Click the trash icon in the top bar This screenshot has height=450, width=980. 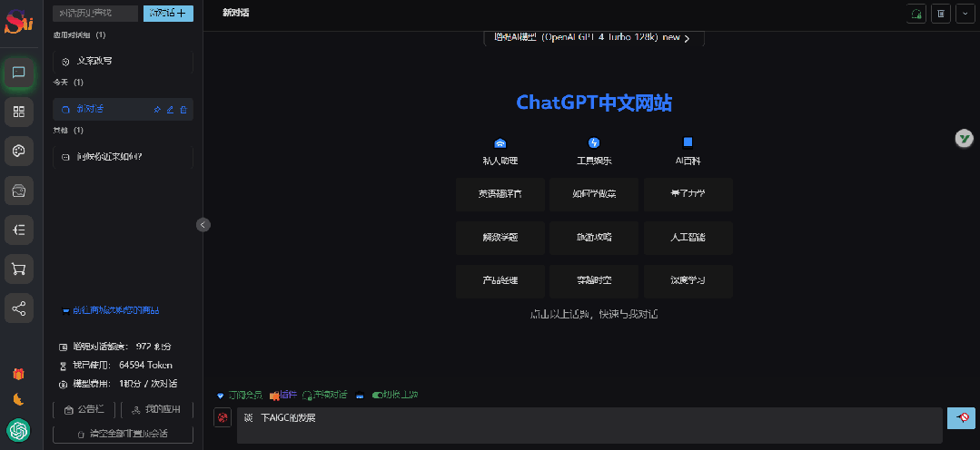941,14
